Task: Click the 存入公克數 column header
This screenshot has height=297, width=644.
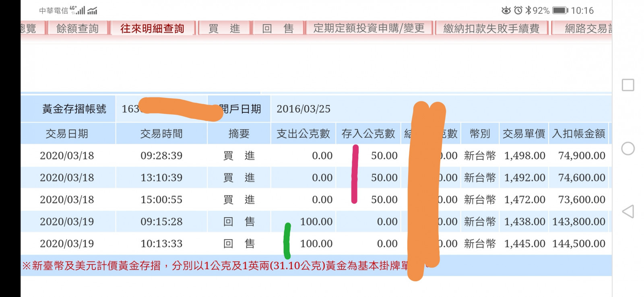Action: tap(368, 134)
